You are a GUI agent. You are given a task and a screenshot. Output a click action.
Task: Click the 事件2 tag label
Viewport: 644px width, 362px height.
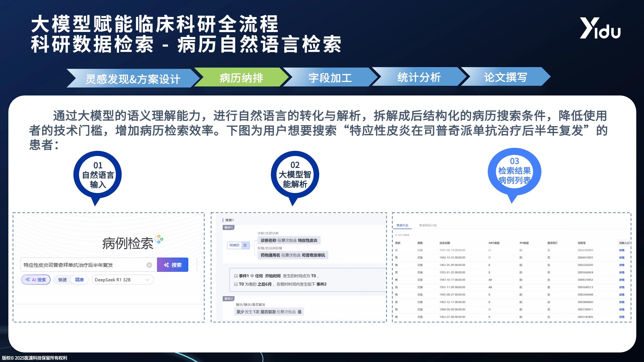[x=228, y=299]
